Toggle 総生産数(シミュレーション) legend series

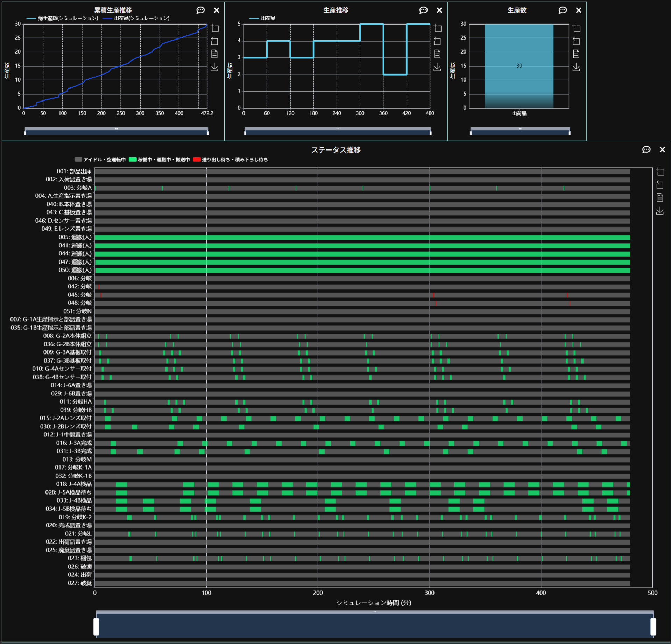coord(63,18)
